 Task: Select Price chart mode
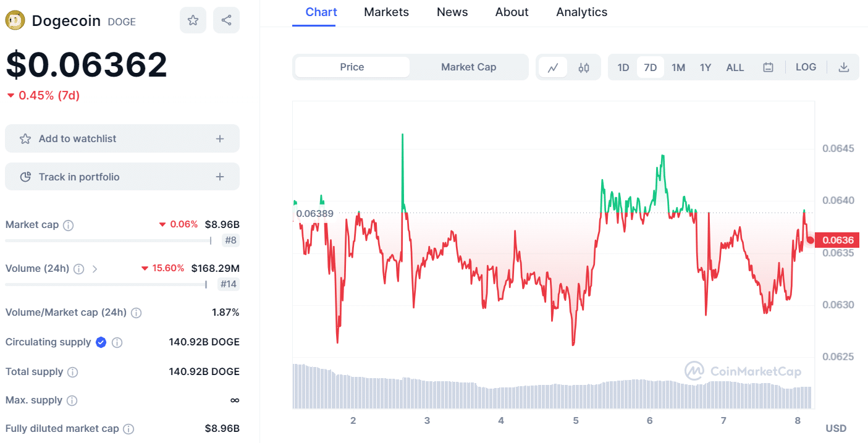pyautogui.click(x=352, y=67)
